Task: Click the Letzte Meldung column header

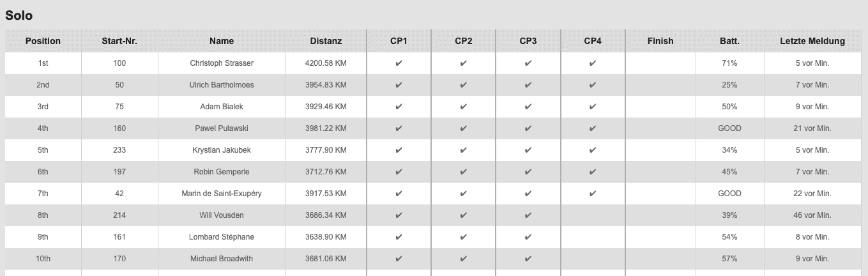Action: [812, 41]
